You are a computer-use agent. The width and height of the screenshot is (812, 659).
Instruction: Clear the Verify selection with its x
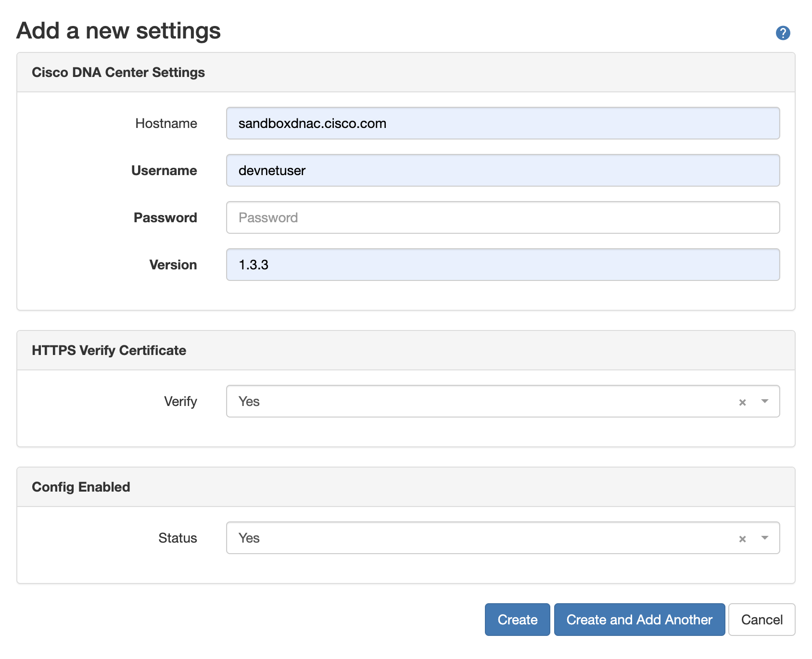(742, 402)
